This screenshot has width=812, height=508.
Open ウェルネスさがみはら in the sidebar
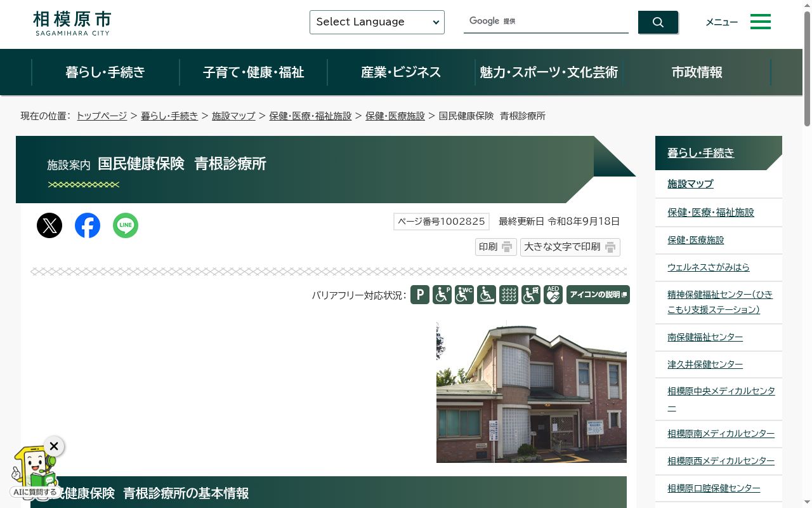click(x=709, y=267)
